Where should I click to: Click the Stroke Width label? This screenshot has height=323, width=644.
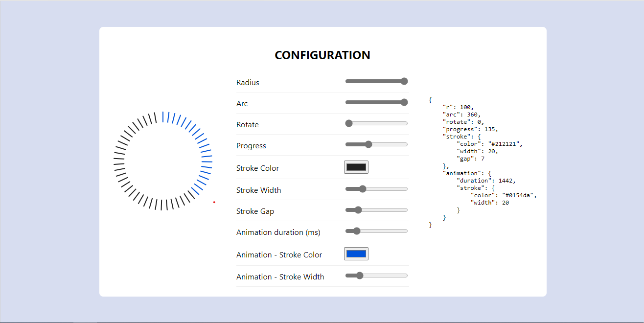tap(259, 190)
